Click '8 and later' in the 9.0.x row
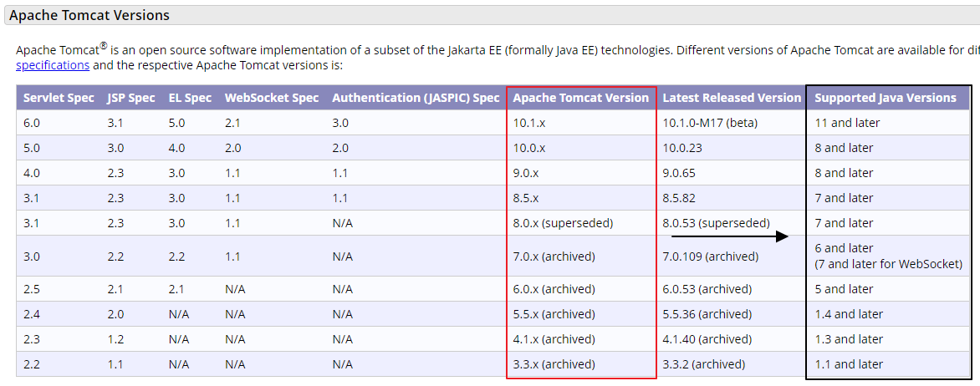 (844, 173)
